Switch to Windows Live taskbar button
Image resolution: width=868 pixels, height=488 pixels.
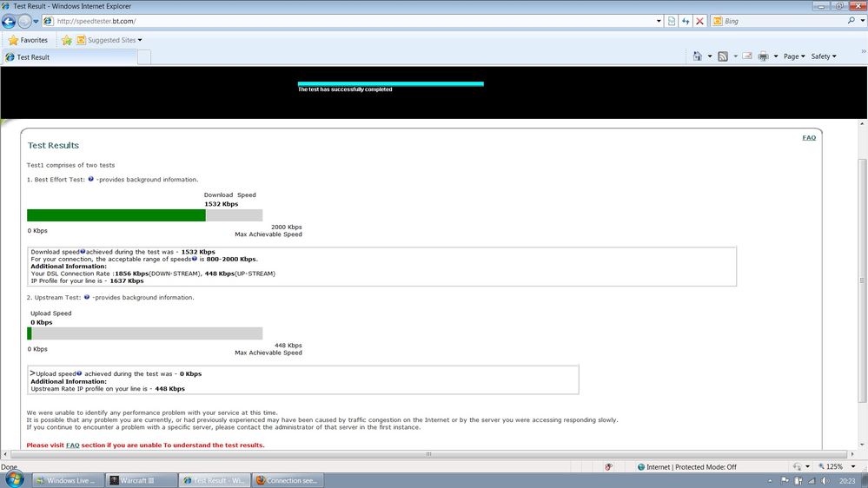click(x=66, y=480)
